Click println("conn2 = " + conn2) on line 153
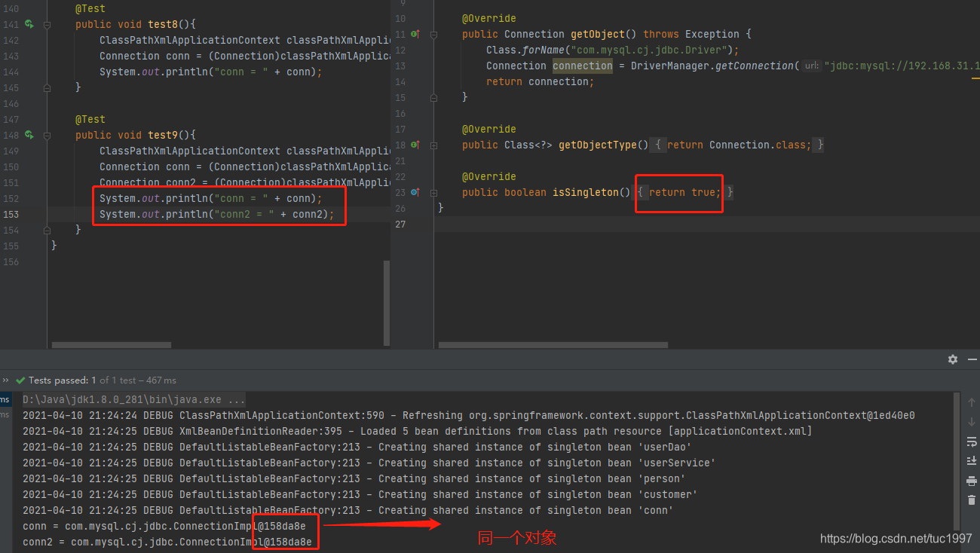The width and height of the screenshot is (980, 553). pyautogui.click(x=216, y=214)
